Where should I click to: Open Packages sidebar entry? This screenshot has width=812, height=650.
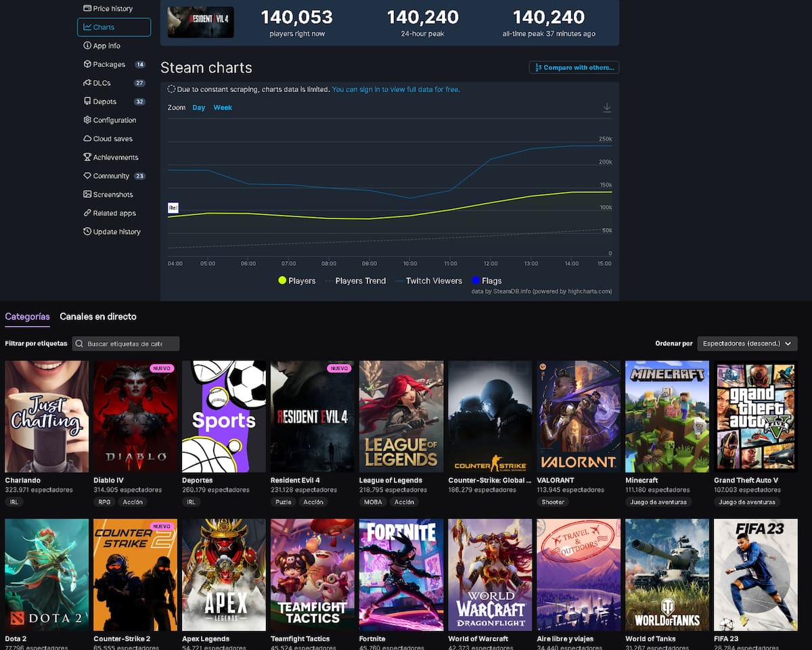(x=114, y=64)
